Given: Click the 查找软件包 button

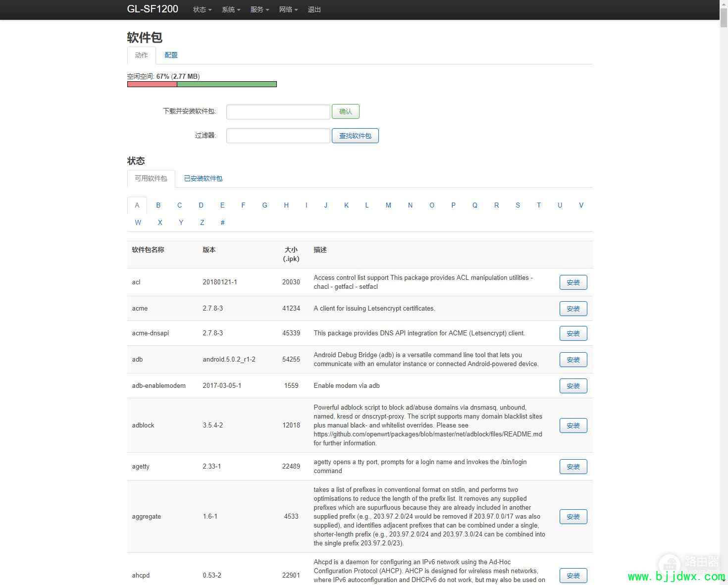Looking at the screenshot, I should pos(355,136).
